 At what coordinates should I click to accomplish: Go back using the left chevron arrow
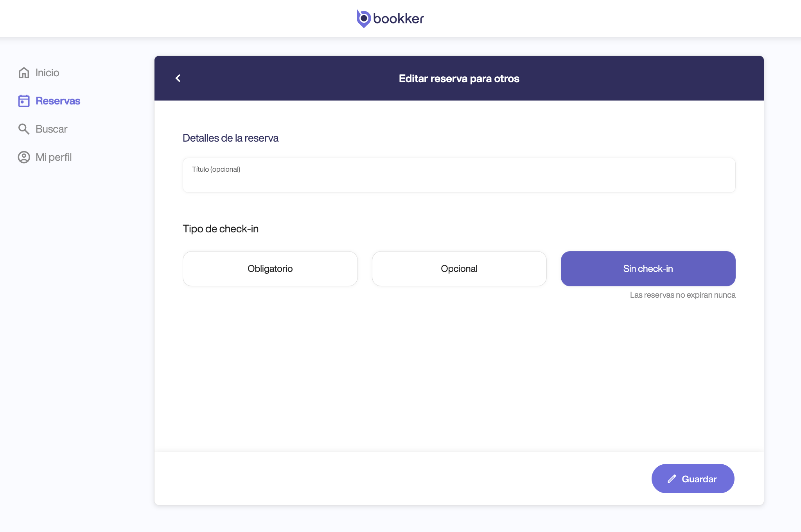[178, 78]
